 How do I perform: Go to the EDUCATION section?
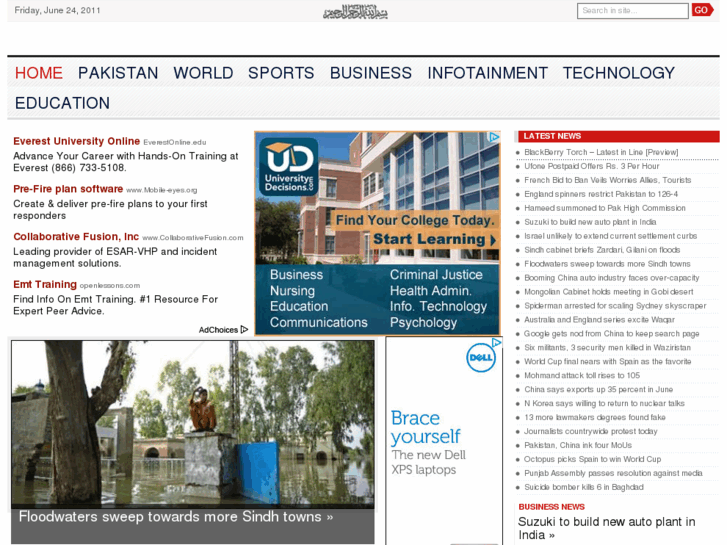[x=62, y=103]
